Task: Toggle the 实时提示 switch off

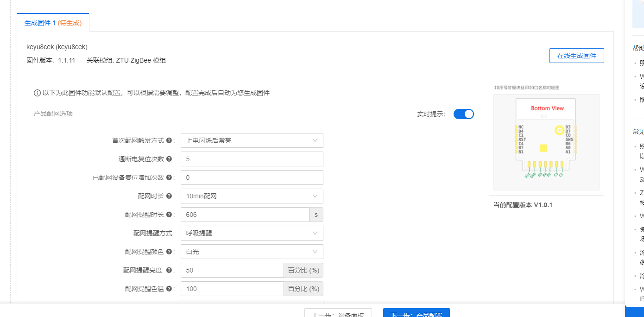Action: pyautogui.click(x=463, y=114)
